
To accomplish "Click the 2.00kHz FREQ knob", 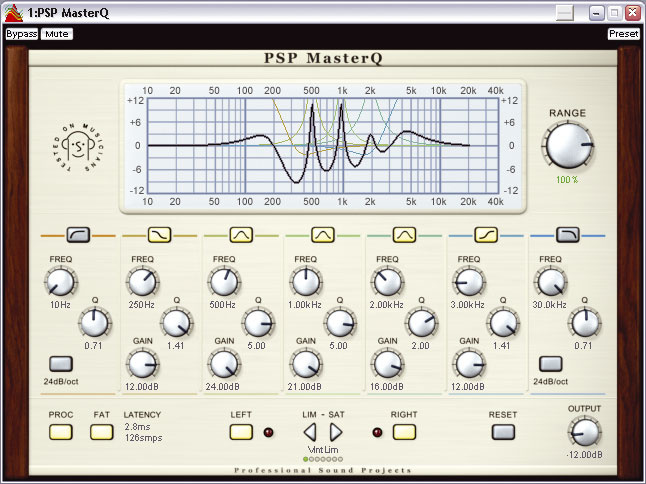I will tap(387, 282).
